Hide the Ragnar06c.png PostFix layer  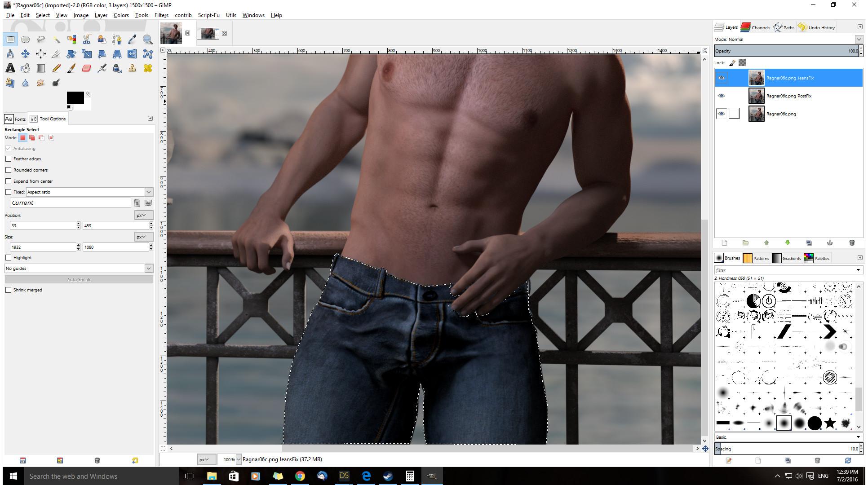721,96
